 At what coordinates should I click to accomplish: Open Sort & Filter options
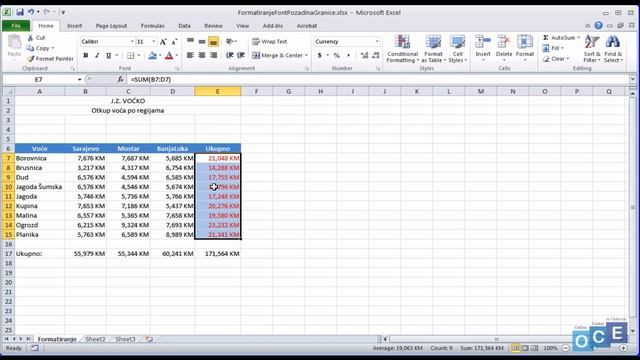(592, 49)
